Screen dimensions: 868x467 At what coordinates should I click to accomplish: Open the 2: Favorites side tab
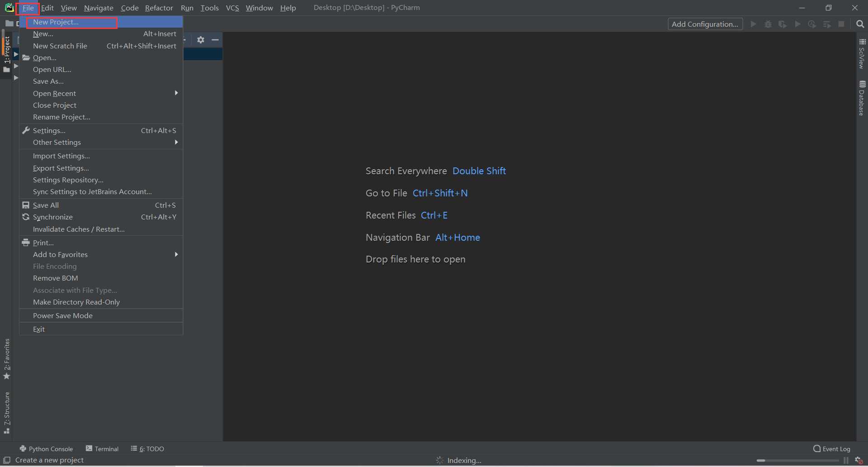pyautogui.click(x=6, y=359)
